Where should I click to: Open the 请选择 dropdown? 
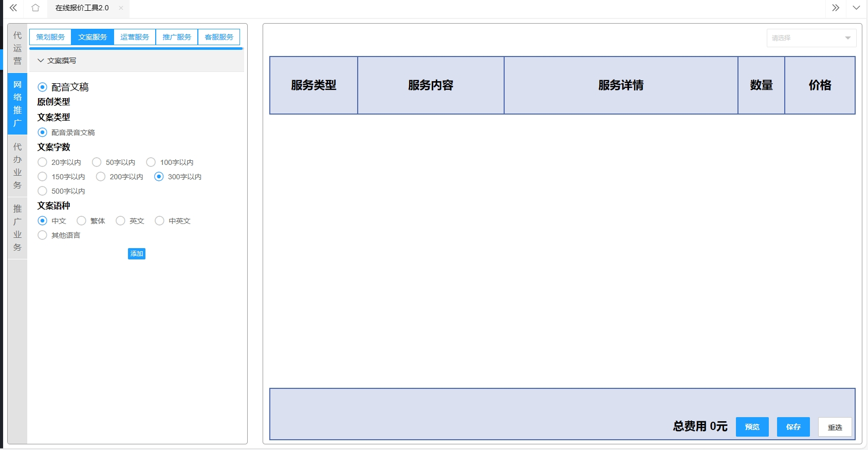(x=811, y=38)
